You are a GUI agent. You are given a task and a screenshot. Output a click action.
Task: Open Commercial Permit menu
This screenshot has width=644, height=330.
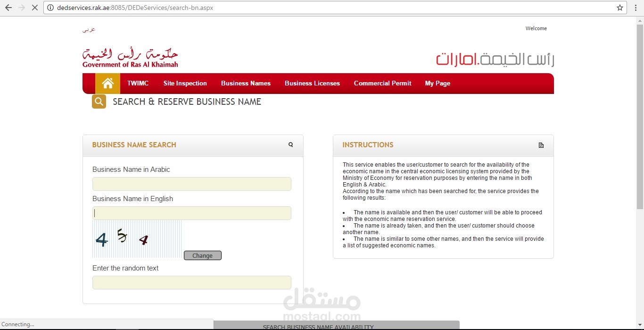(x=382, y=84)
